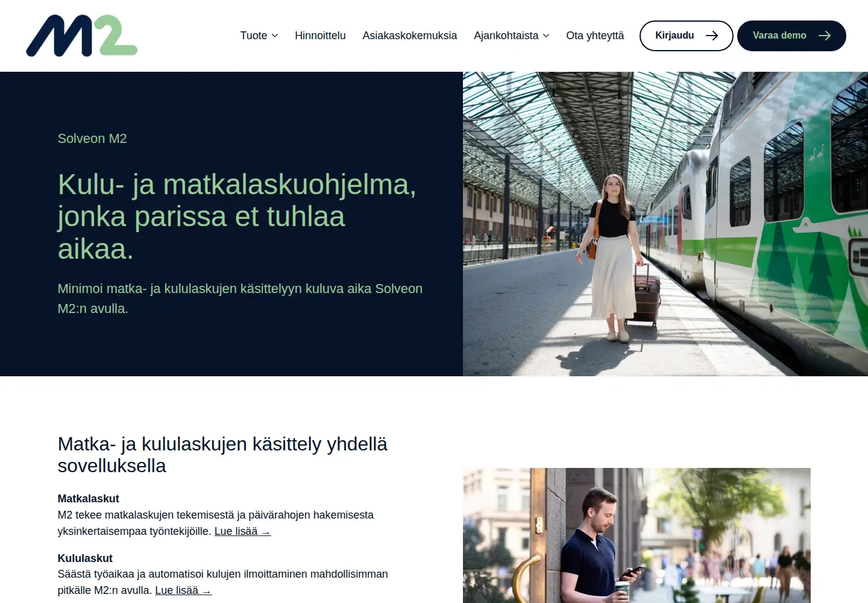Viewport: 868px width, 603px height.
Task: Click the M2 logo in header
Action: click(x=82, y=36)
